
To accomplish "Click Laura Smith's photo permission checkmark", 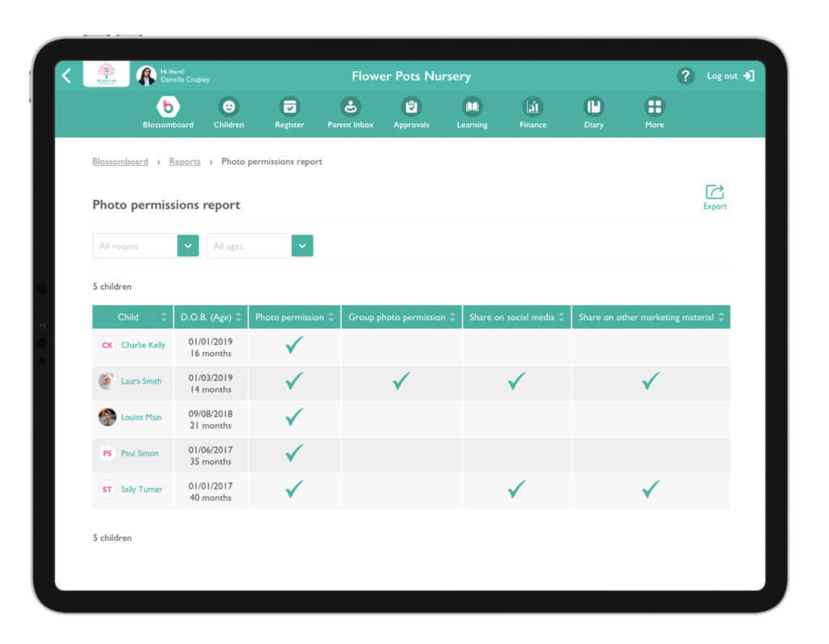I will pyautogui.click(x=294, y=380).
